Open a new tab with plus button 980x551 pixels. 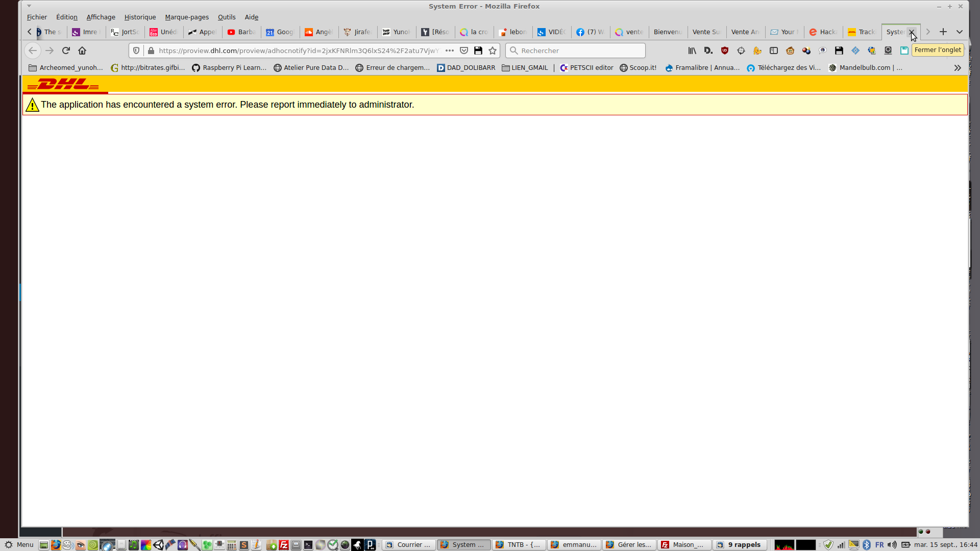click(x=943, y=32)
